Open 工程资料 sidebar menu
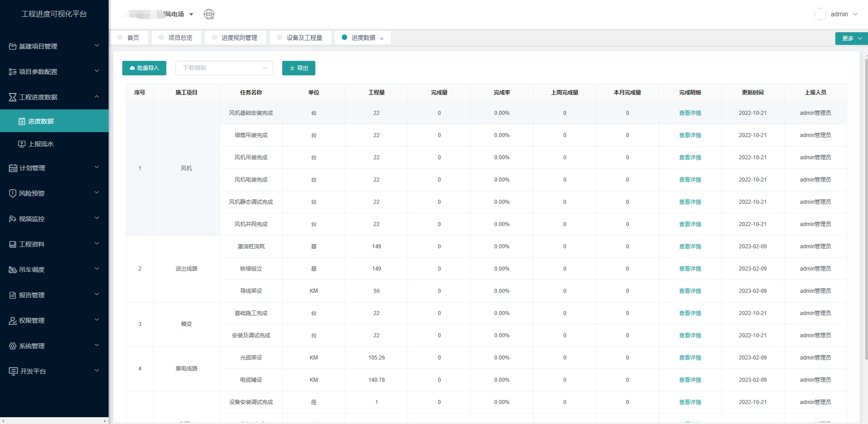Viewport: 868px width, 424px height. [x=54, y=244]
